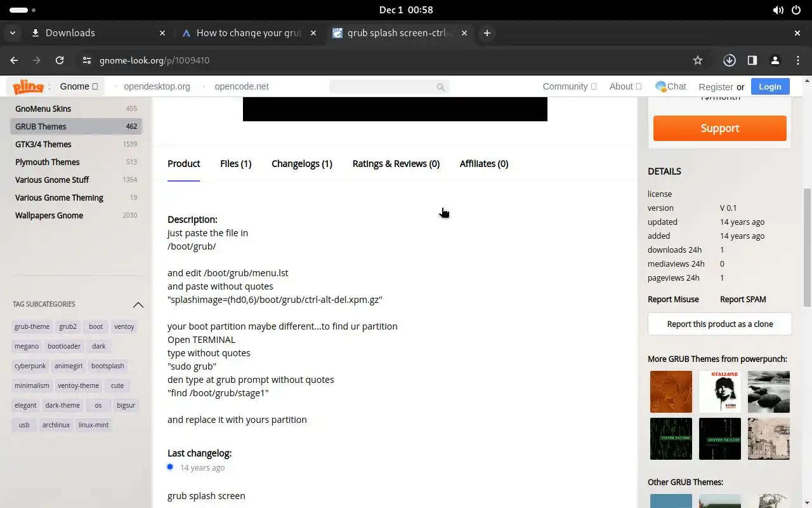Select the ventoy tag
The width and height of the screenshot is (812, 508).
124,326
